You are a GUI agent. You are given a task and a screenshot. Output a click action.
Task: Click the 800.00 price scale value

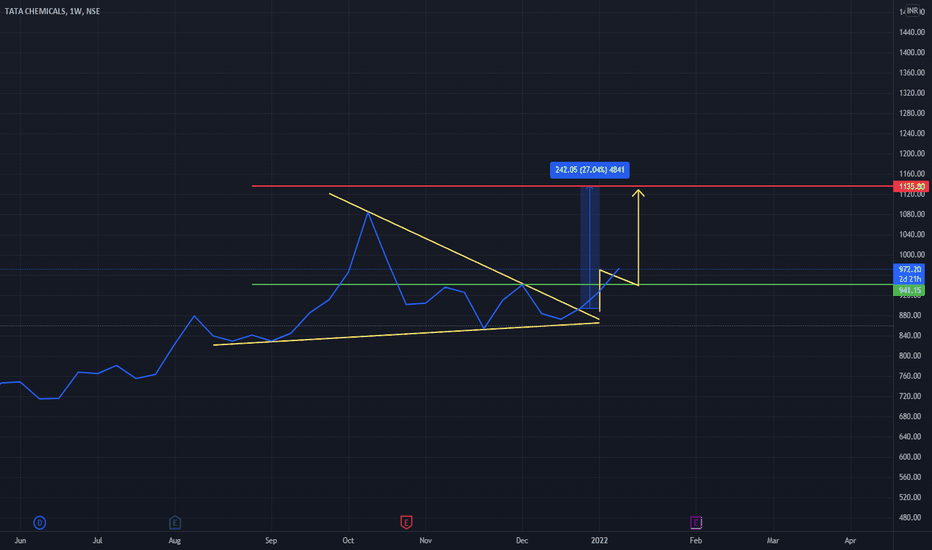(x=912, y=356)
